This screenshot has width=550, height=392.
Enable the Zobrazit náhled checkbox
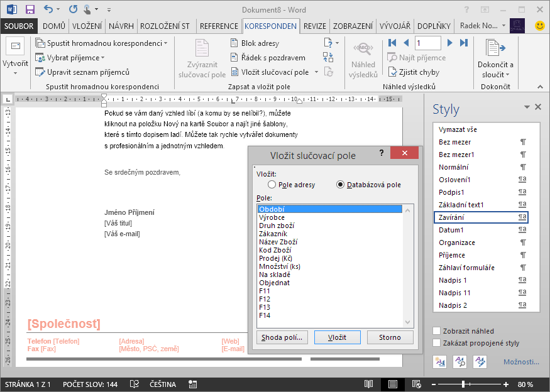[437, 331]
